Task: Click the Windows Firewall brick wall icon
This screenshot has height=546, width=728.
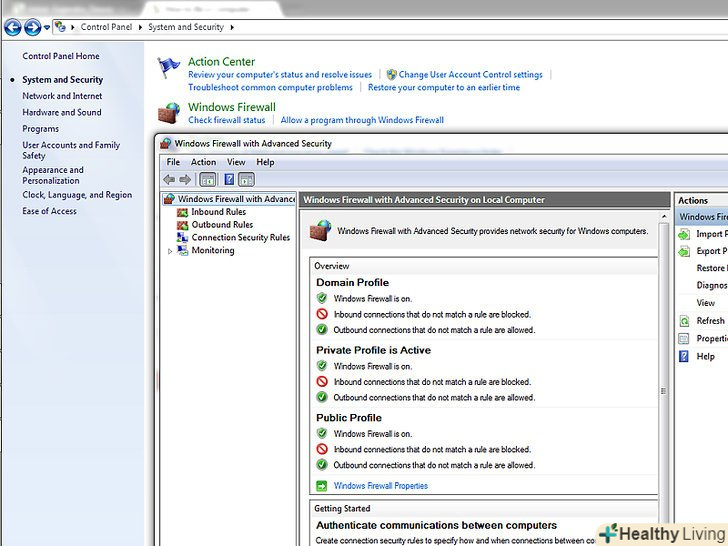Action: [169, 113]
